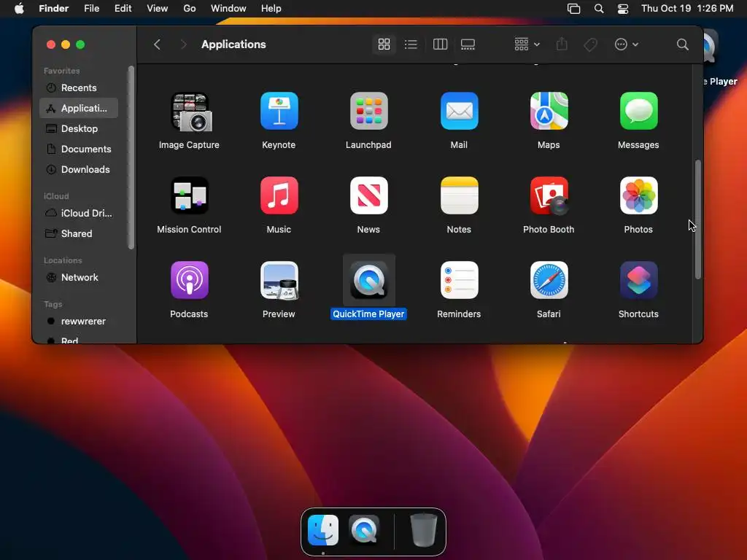This screenshot has width=747, height=560.
Task: Click the Finder window vertical scrollbar
Action: [698, 219]
